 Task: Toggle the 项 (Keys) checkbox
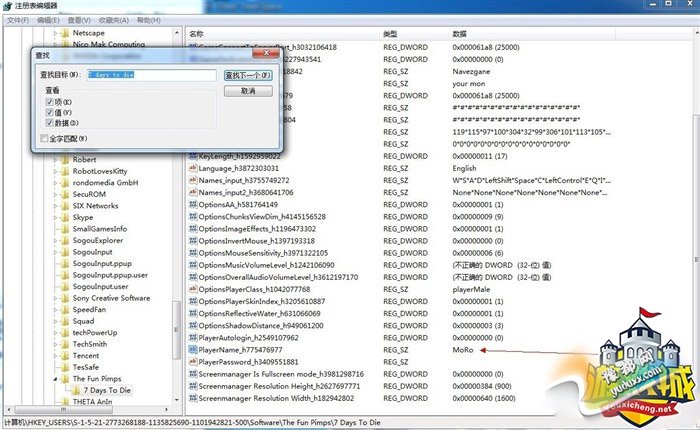click(49, 102)
